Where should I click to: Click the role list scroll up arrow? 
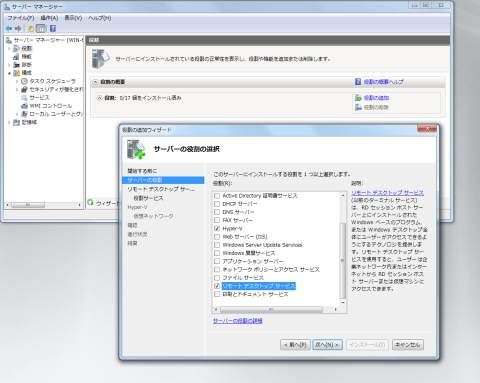tap(343, 195)
